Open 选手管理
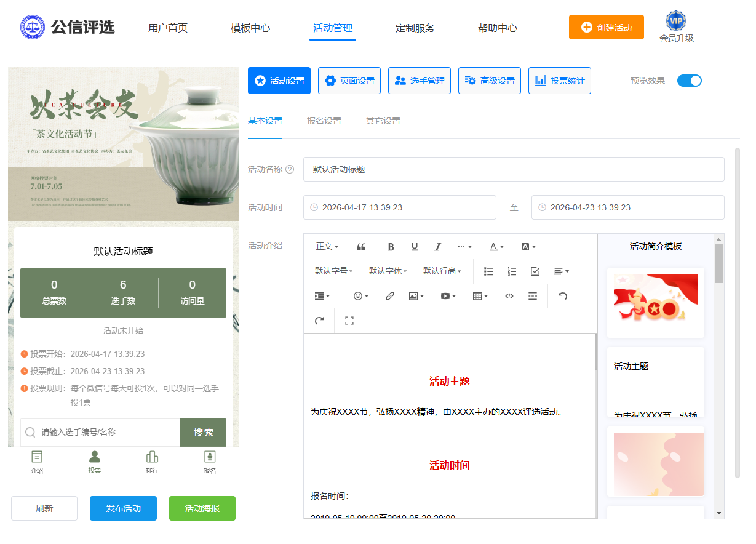 pyautogui.click(x=420, y=81)
